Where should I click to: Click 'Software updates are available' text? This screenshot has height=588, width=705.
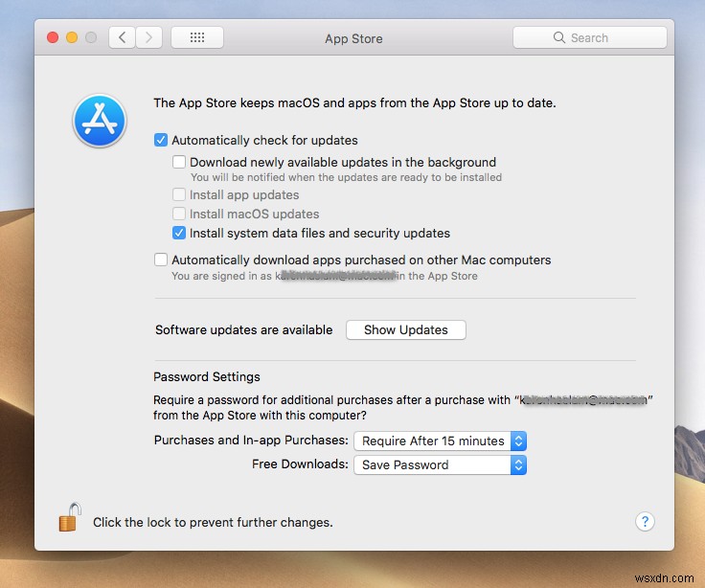pos(243,330)
